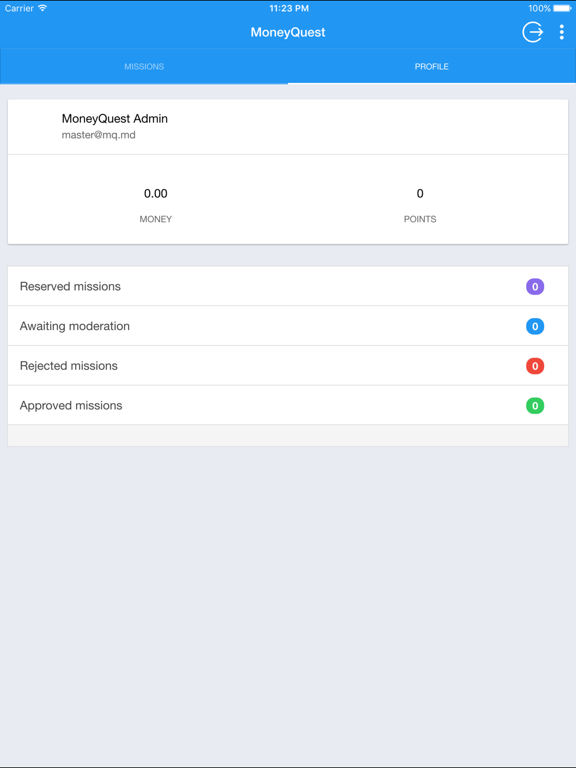The height and width of the screenshot is (768, 576).
Task: Tap the logout arrow icon
Action: (x=532, y=32)
